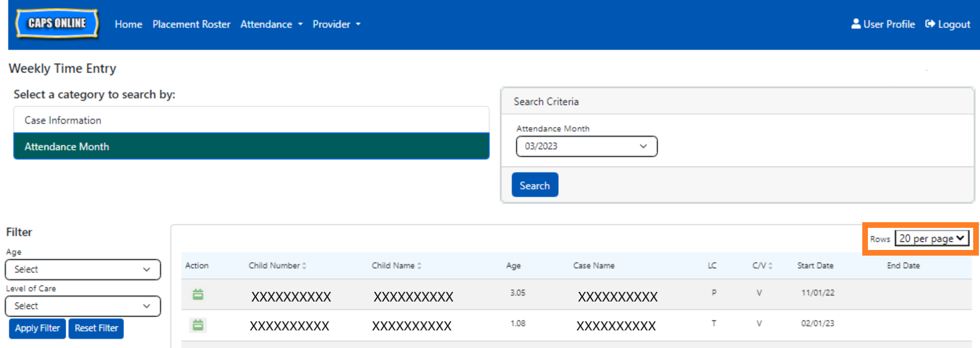Open the Placement Roster page
The image size is (980, 348).
(x=191, y=24)
